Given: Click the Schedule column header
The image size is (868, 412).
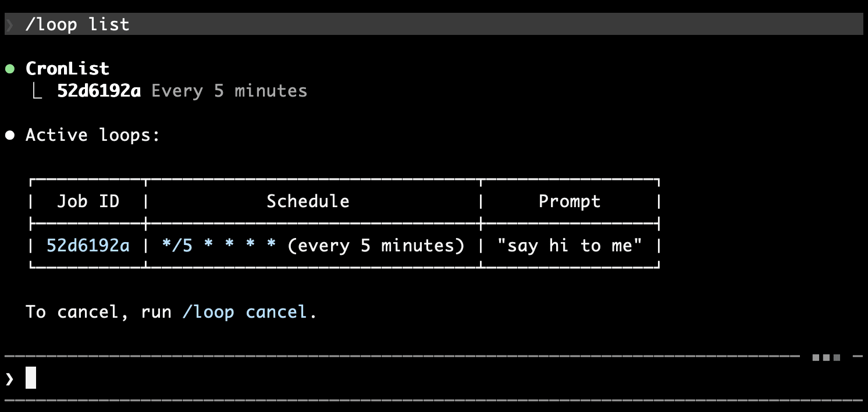Looking at the screenshot, I should coord(308,201).
